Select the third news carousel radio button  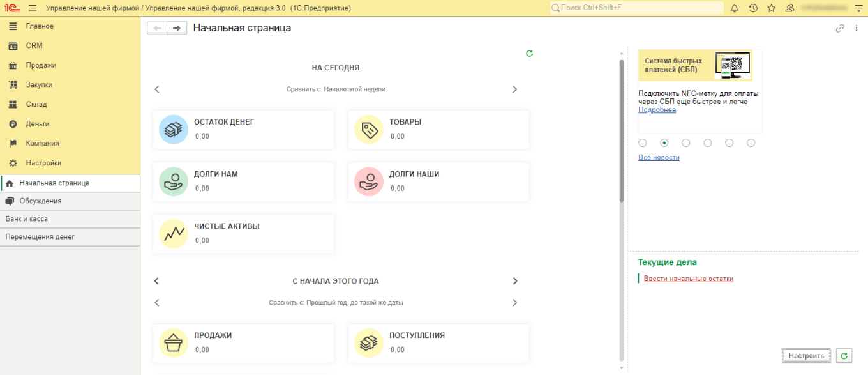686,143
